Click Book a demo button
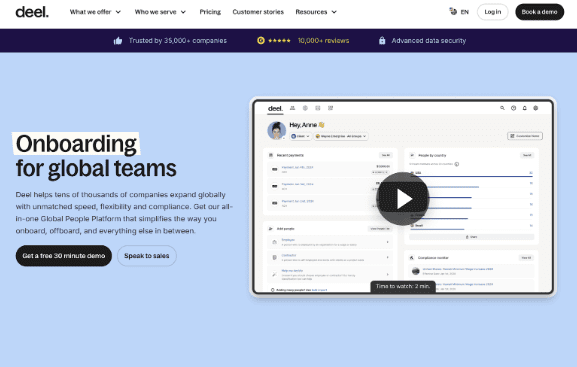 [x=539, y=12]
